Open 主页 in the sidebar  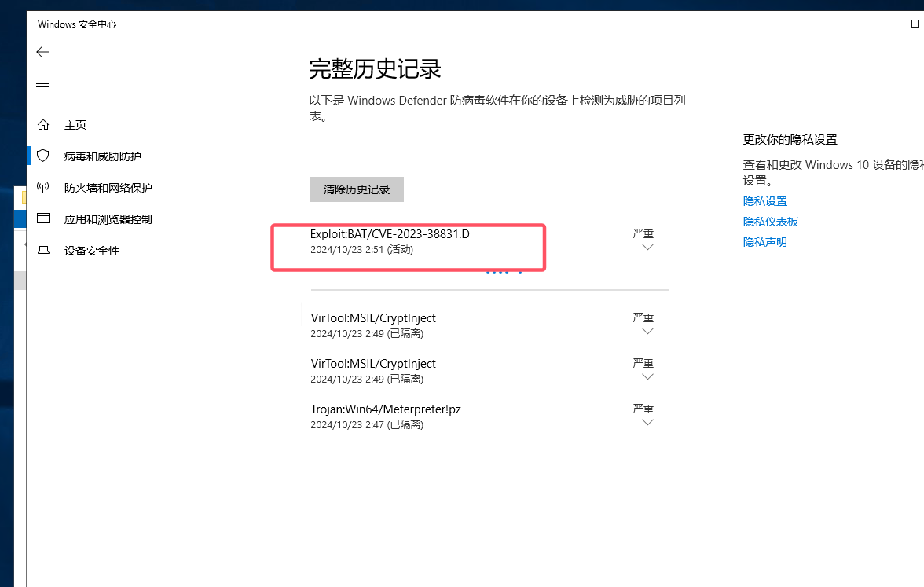[75, 125]
